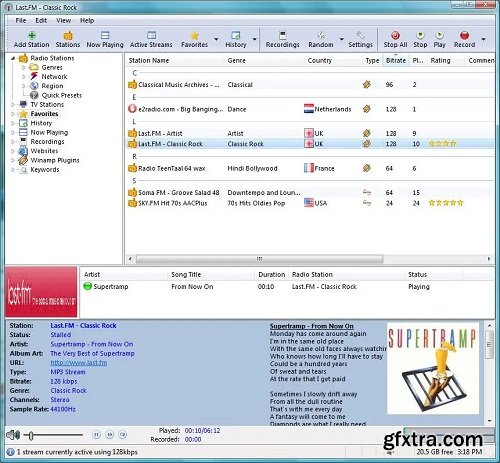This screenshot has height=463, width=500.
Task: Open the History toolbar dropdown arrow
Action: (x=254, y=39)
